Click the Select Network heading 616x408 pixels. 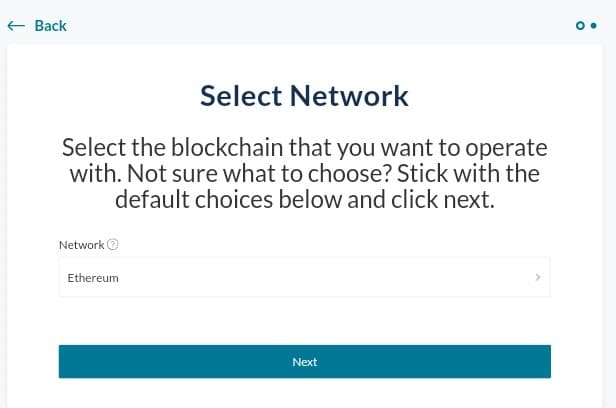point(304,96)
